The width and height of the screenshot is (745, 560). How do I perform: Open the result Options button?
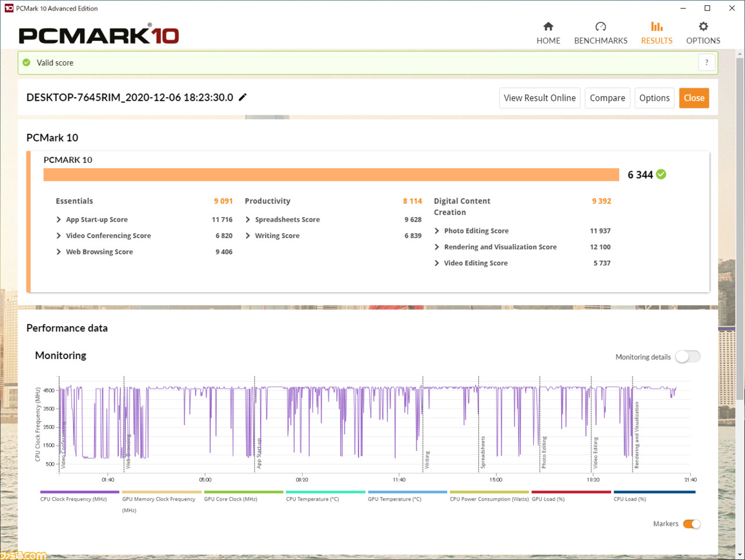654,98
